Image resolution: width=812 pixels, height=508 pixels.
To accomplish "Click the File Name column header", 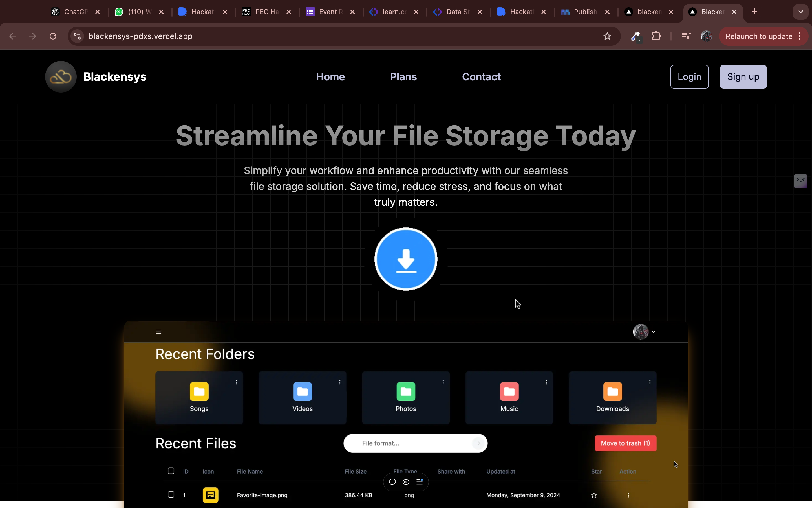I will point(250,472).
